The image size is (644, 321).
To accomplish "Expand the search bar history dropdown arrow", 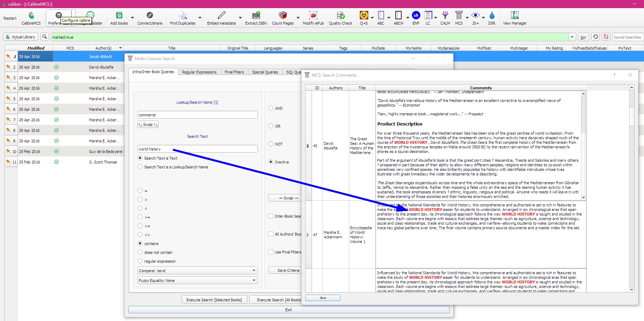I will 572,37.
